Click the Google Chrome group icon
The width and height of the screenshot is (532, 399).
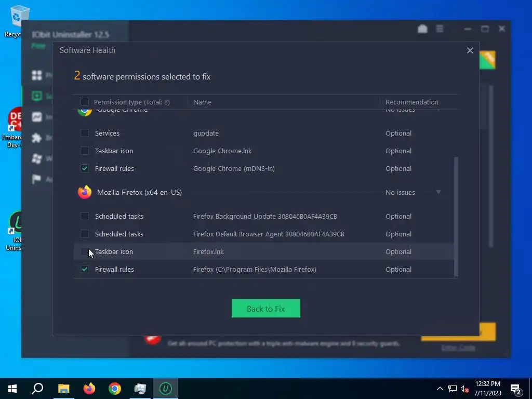(85, 112)
